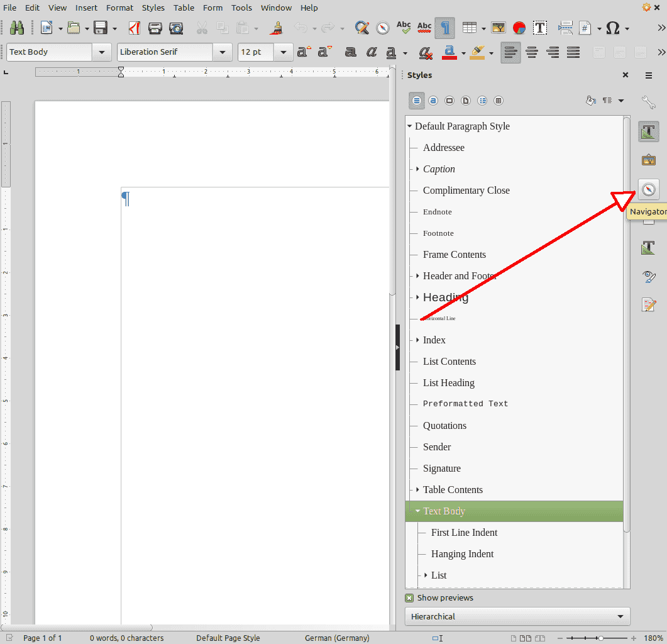667x644 pixels.
Task: Toggle the Print Preview icon
Action: 176,28
